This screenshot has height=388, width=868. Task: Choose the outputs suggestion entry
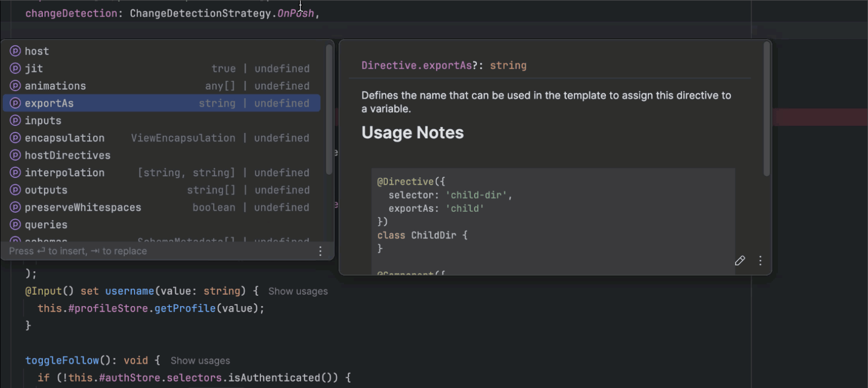[46, 190]
